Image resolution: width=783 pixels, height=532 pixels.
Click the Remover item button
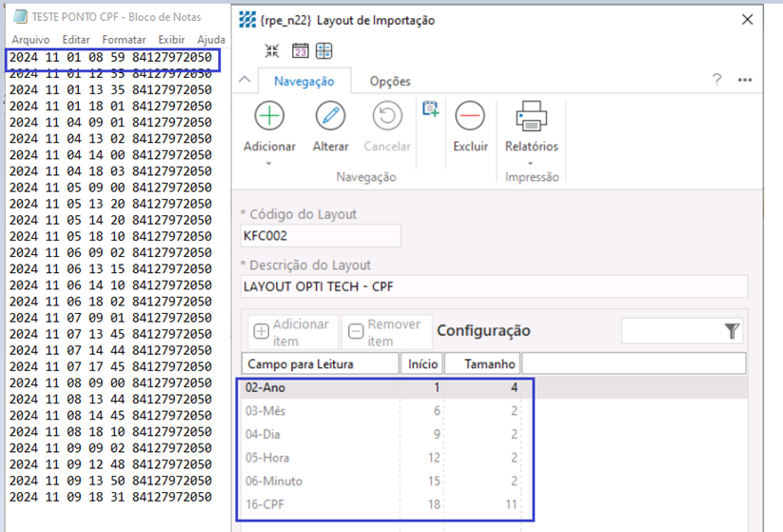click(386, 332)
